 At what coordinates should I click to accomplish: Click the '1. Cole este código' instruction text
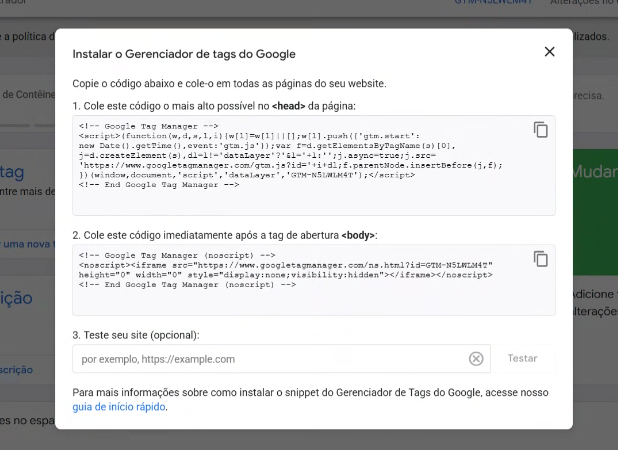pos(214,106)
